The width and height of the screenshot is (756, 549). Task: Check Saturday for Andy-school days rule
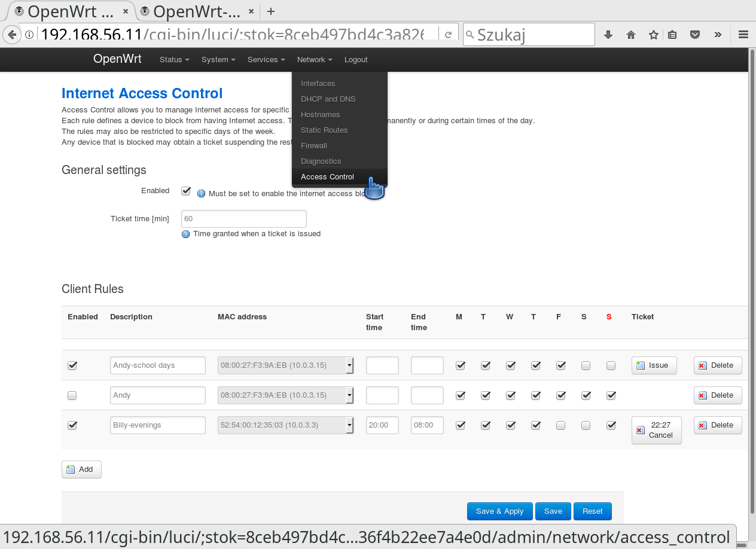click(586, 365)
